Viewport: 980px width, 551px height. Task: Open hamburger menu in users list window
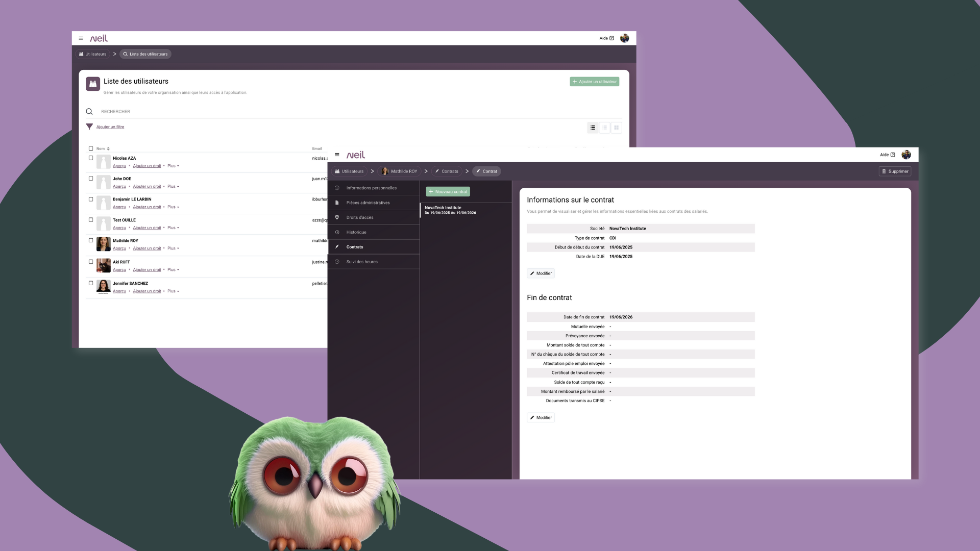[x=81, y=38]
